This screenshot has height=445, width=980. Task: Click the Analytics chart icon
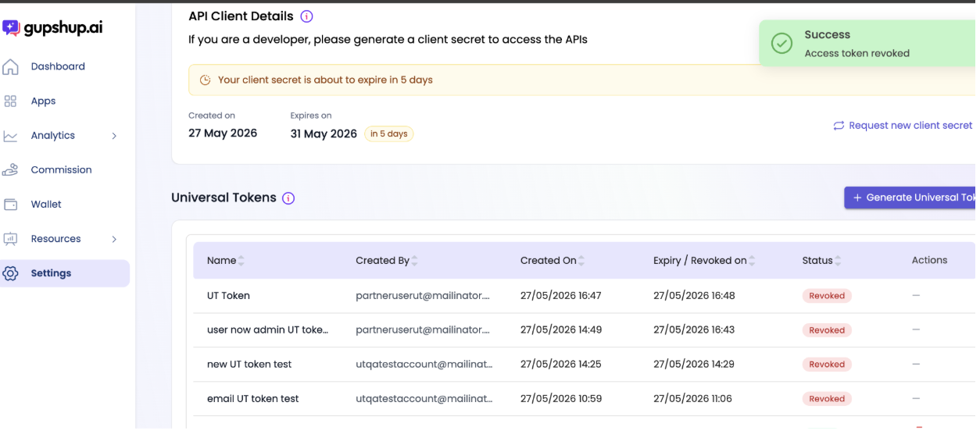click(x=10, y=136)
